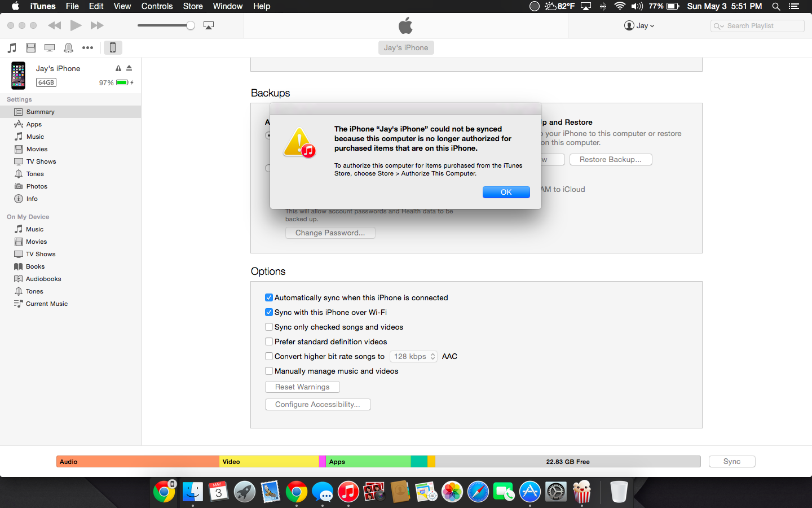This screenshot has height=508, width=812.
Task: Enable Prefer standard definition videos
Action: [269, 341]
